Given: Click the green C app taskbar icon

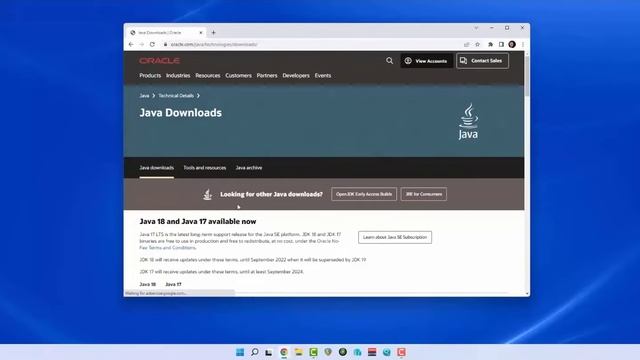Looking at the screenshot, I should [x=313, y=352].
